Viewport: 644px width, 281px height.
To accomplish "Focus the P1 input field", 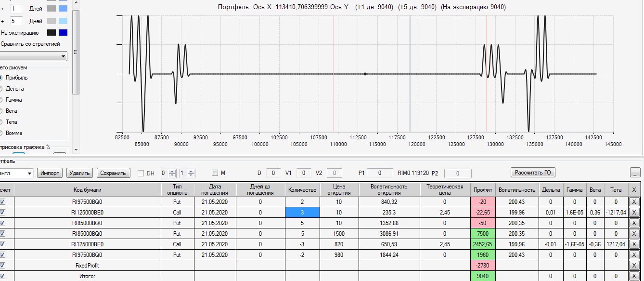I will pos(379,173).
